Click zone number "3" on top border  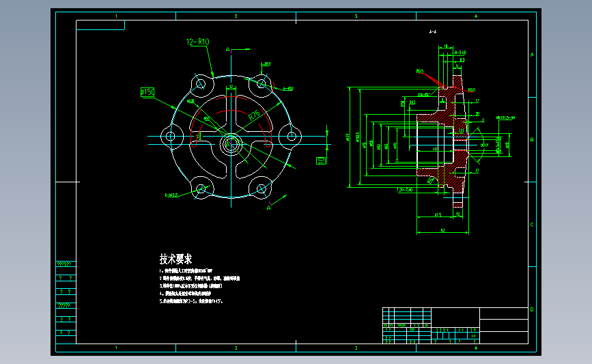[356, 16]
